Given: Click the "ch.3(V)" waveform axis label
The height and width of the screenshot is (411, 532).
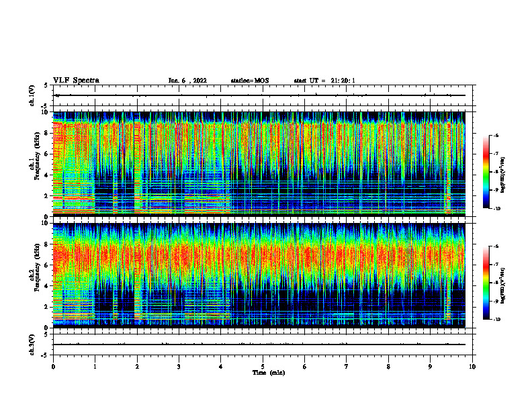Looking at the screenshot, I should click(x=32, y=345).
